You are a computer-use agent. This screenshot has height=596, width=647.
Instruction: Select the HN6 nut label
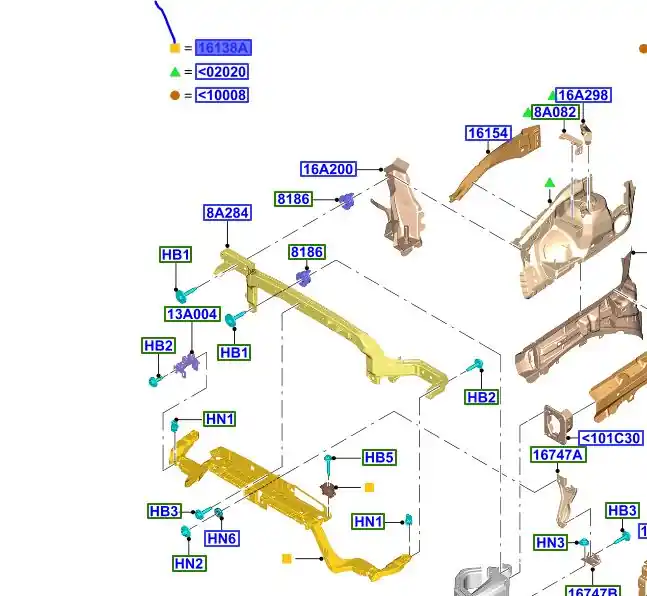click(x=222, y=538)
